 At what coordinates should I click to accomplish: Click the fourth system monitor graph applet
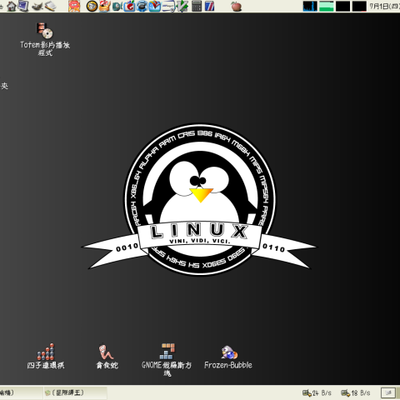click(x=359, y=6)
